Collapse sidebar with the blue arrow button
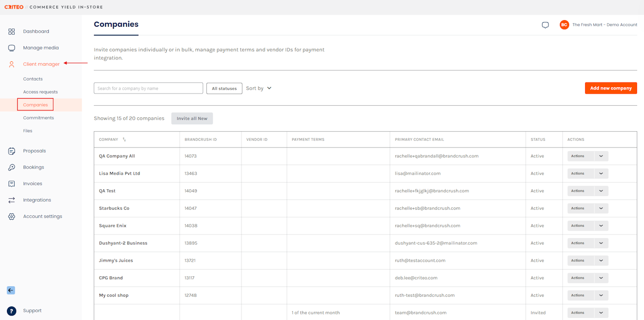Screen dimensions: 644x320 (11, 290)
